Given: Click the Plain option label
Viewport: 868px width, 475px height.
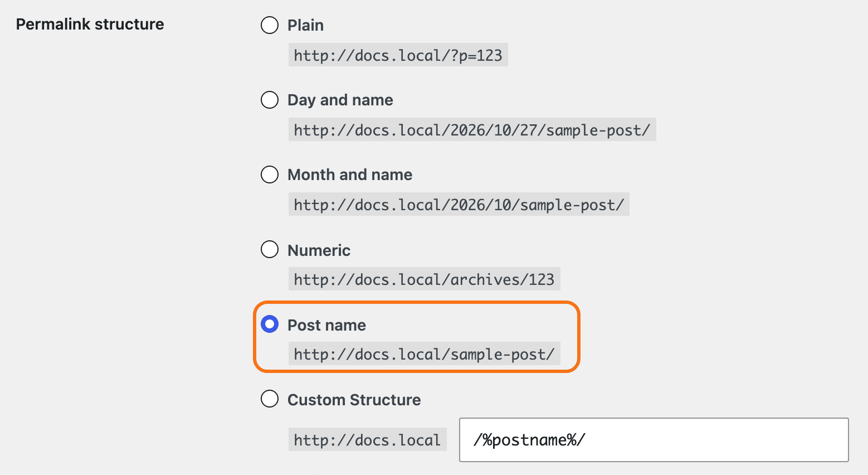Looking at the screenshot, I should 305,25.
